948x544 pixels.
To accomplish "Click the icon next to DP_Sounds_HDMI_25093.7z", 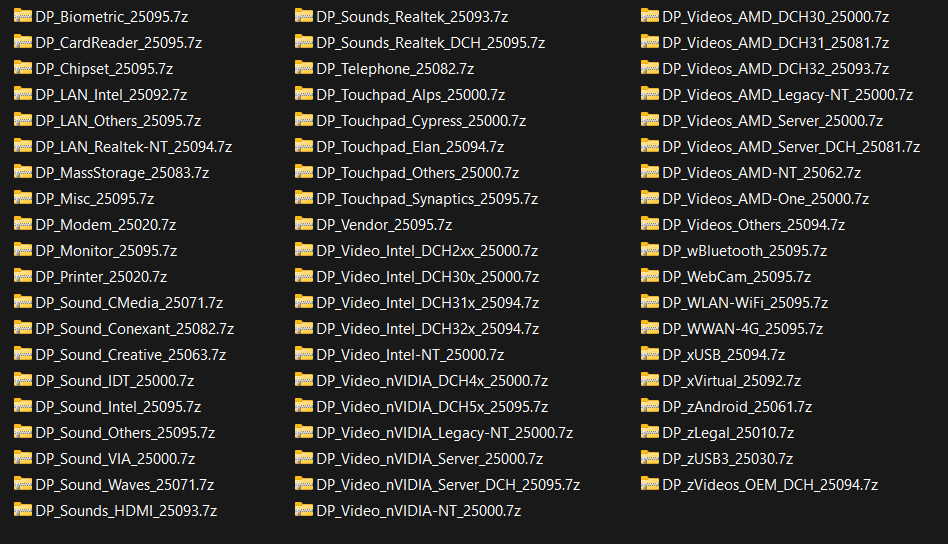I will (22, 510).
